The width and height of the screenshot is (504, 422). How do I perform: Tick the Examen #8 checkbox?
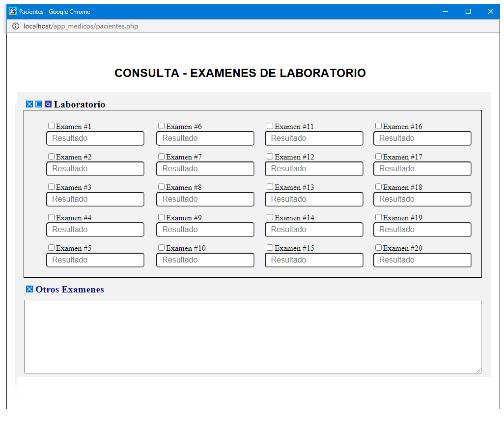161,186
